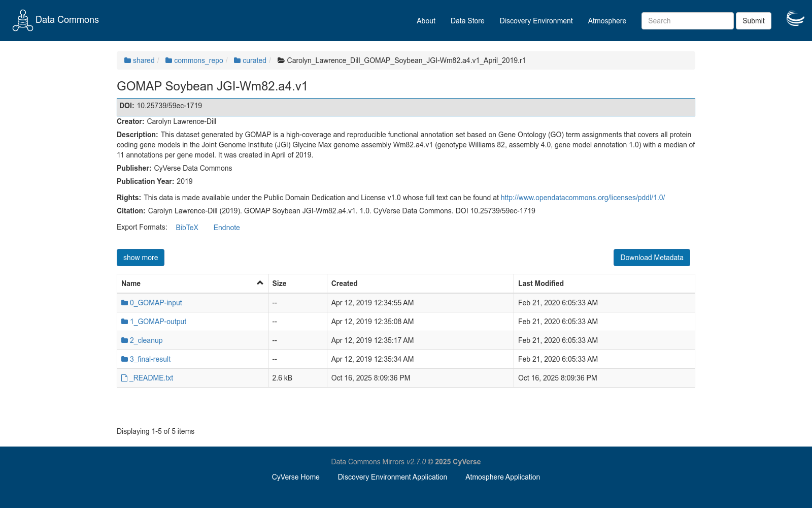Export citation as Endnote
The width and height of the screenshot is (812, 508).
[226, 228]
